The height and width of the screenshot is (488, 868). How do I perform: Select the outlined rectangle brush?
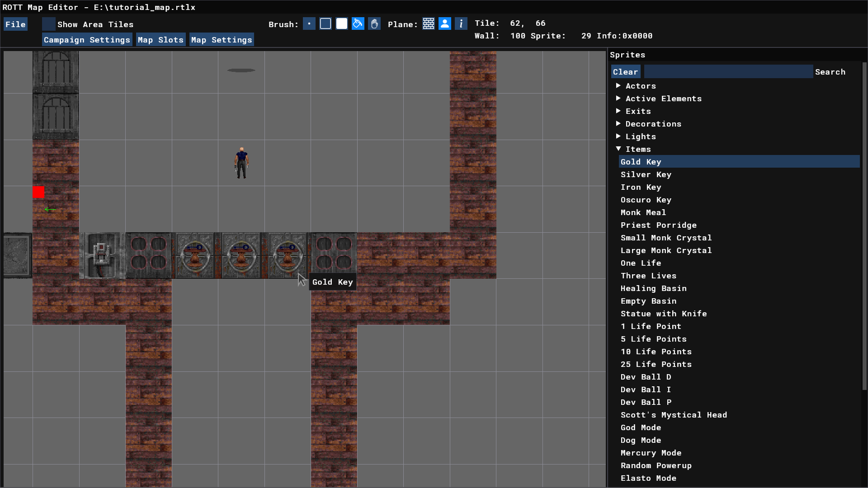point(325,24)
